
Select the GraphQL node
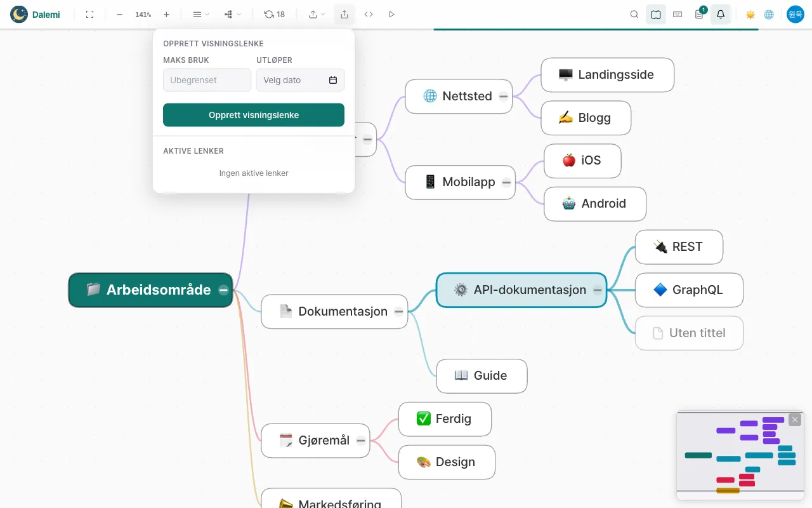[689, 290]
